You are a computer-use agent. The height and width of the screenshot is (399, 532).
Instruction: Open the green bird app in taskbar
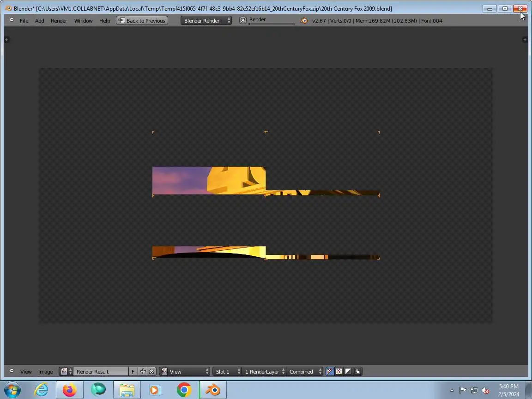click(x=98, y=390)
